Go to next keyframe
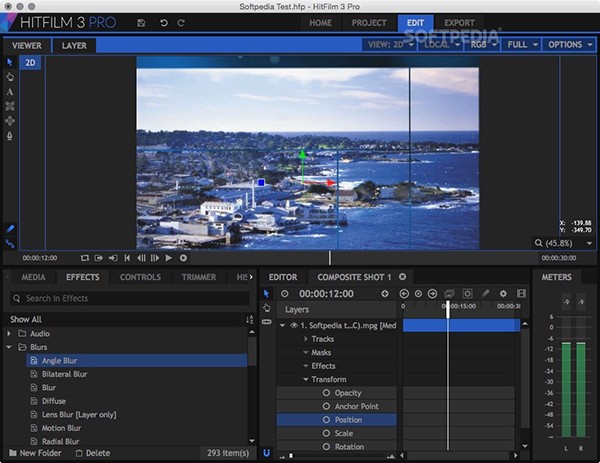The image size is (600, 463). [x=432, y=293]
